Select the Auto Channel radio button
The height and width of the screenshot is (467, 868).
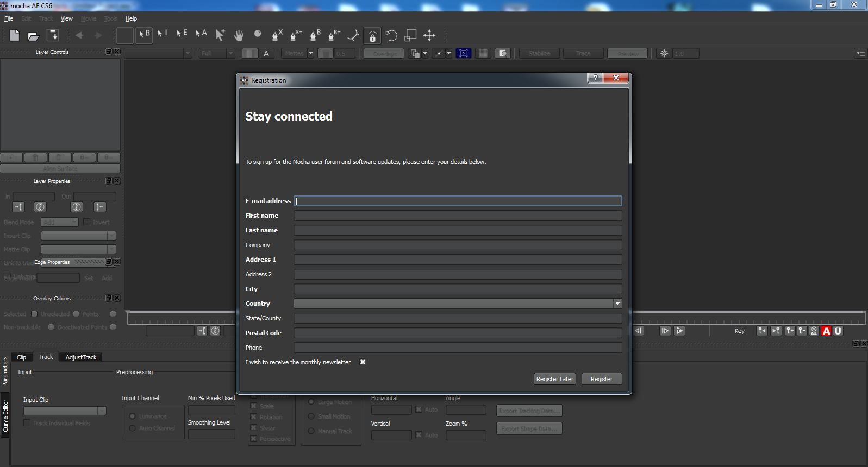132,428
